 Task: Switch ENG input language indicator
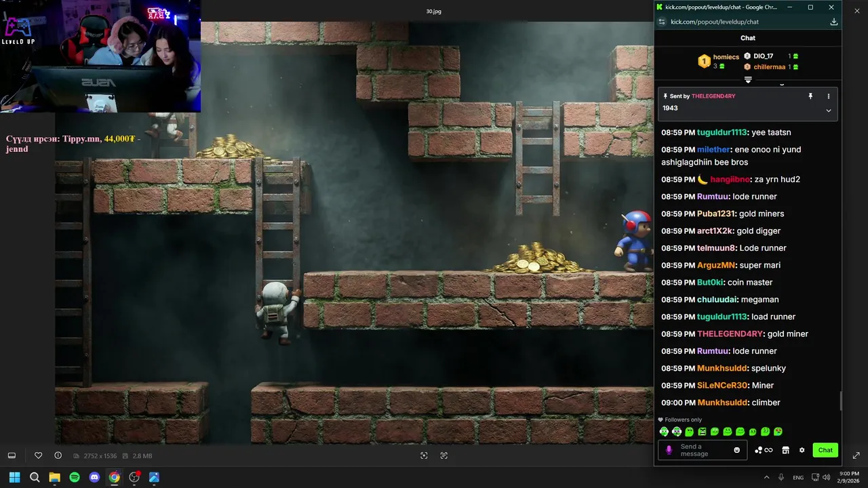[x=798, y=477]
